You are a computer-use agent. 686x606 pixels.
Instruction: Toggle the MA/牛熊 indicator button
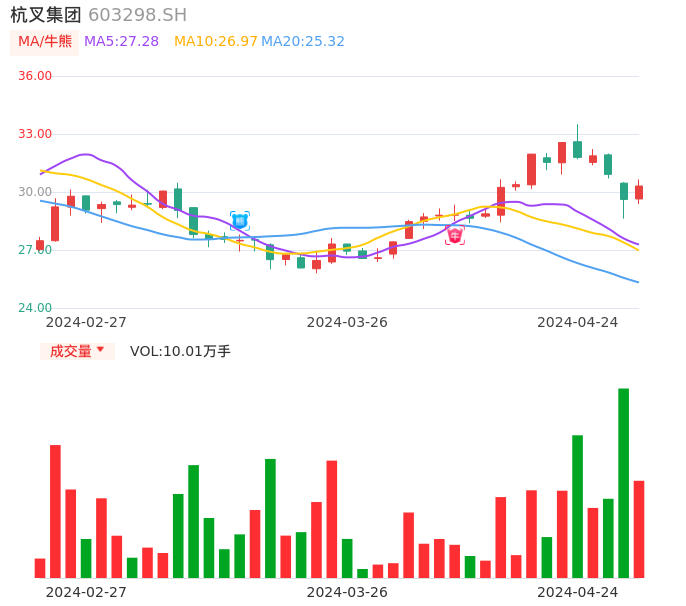[45, 42]
